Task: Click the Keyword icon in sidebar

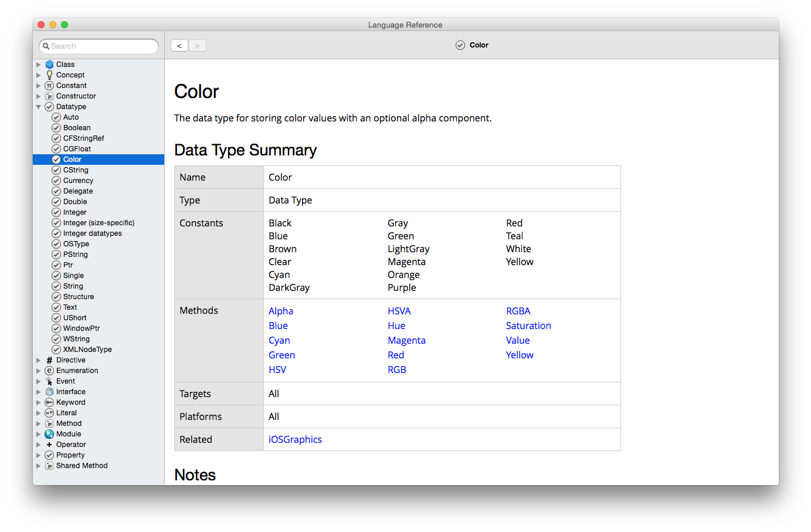Action: (49, 402)
